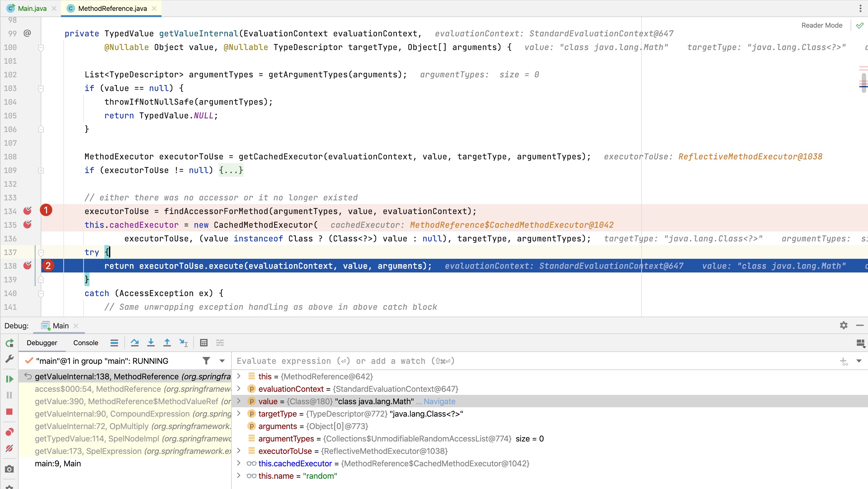The image size is (868, 489).
Task: Select the getValue:173, SpelExpression frame
Action: click(x=125, y=451)
